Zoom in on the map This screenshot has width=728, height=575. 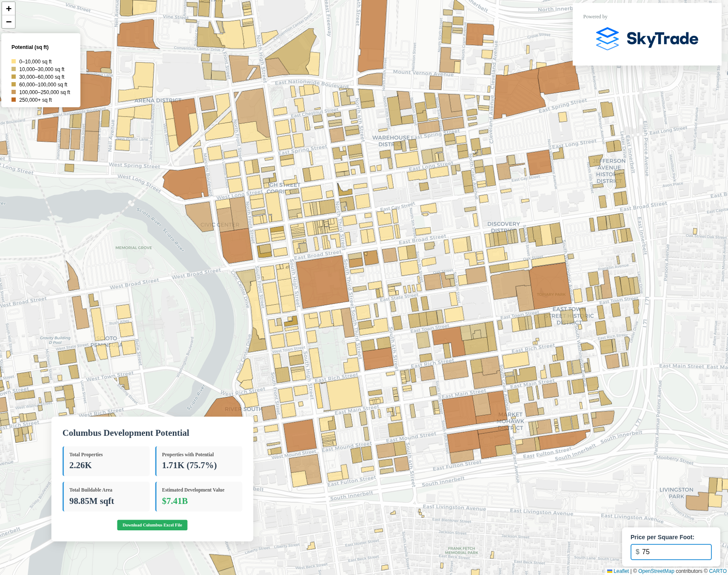click(x=9, y=9)
